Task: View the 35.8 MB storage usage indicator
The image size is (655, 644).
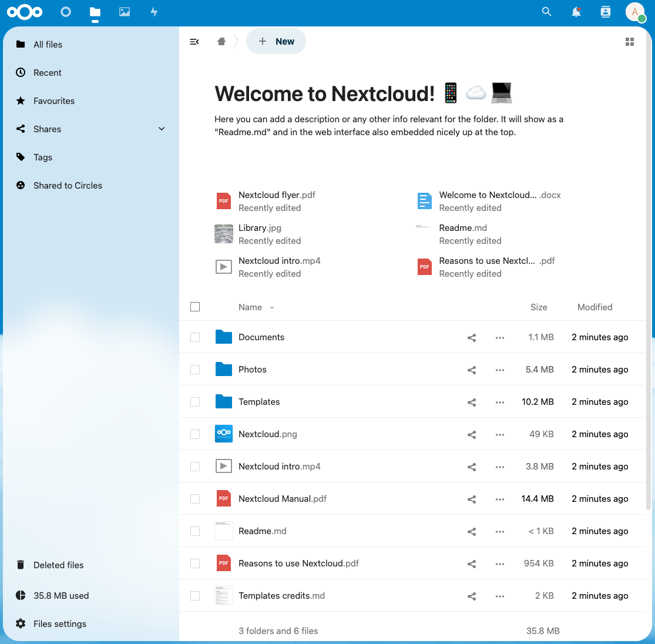Action: [61, 595]
